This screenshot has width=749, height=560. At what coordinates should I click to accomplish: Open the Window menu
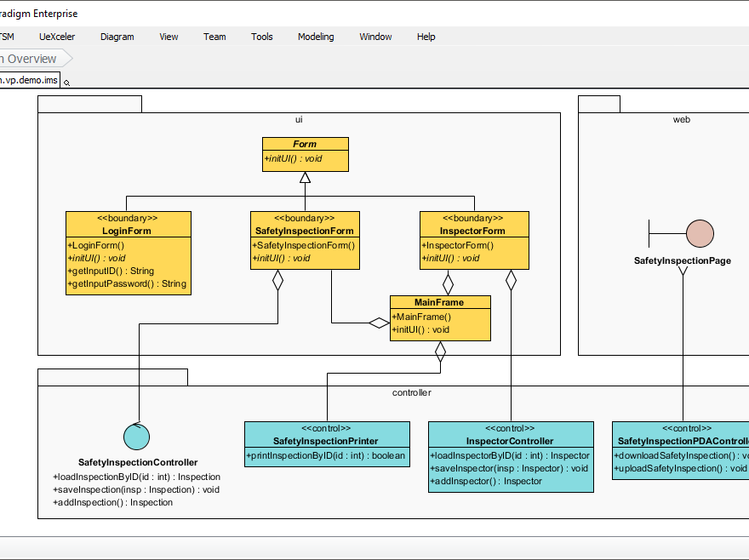click(x=375, y=37)
